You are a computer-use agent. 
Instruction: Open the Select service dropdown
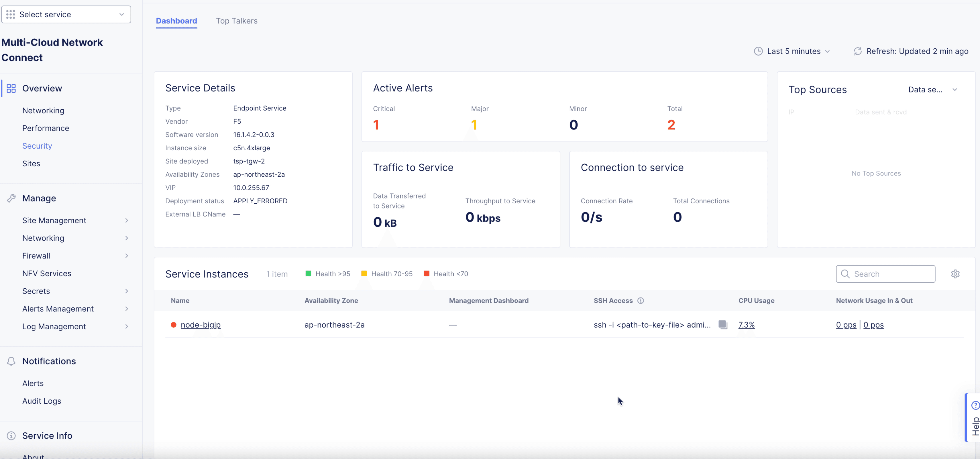click(x=66, y=14)
